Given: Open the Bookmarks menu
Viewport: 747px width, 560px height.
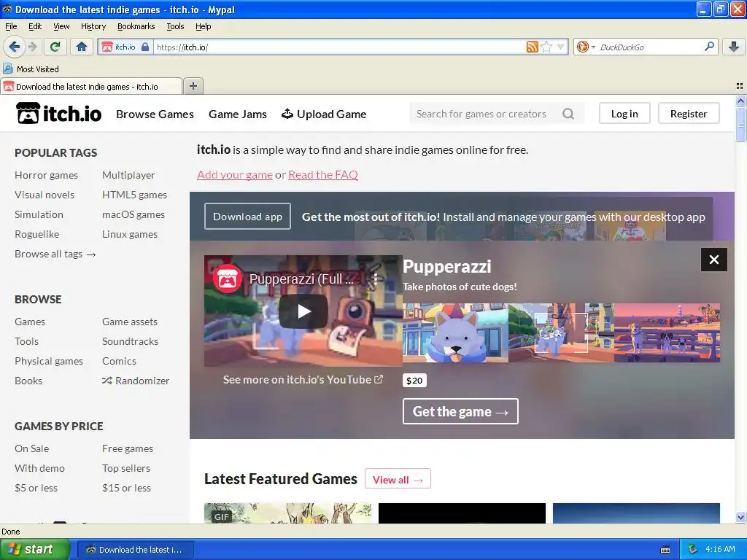Looking at the screenshot, I should (136, 26).
